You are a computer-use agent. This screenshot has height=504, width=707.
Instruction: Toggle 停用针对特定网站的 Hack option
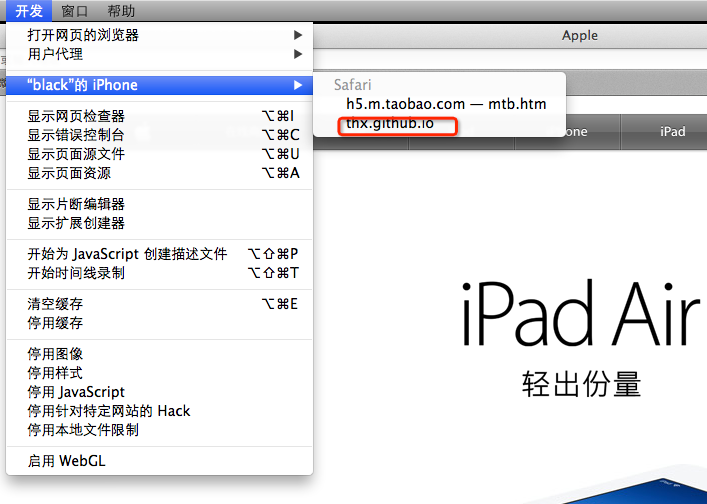pos(159,411)
